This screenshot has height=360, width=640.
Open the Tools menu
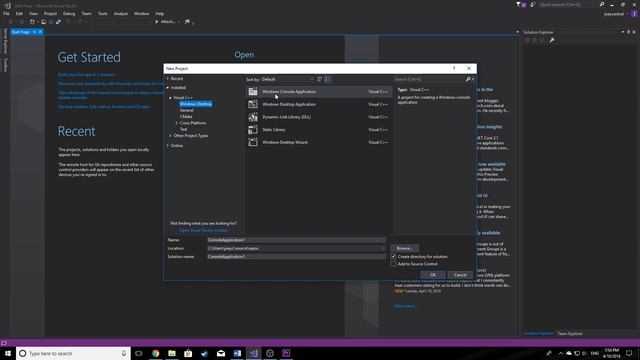102,13
